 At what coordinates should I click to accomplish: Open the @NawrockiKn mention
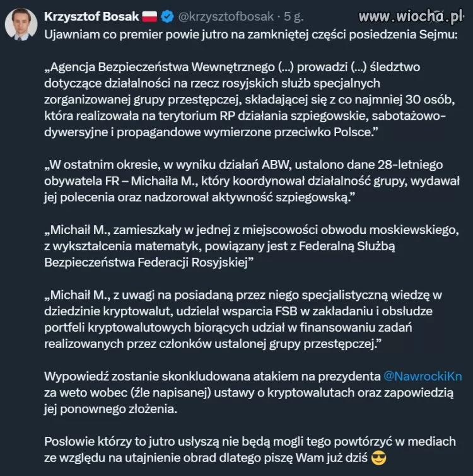423,376
